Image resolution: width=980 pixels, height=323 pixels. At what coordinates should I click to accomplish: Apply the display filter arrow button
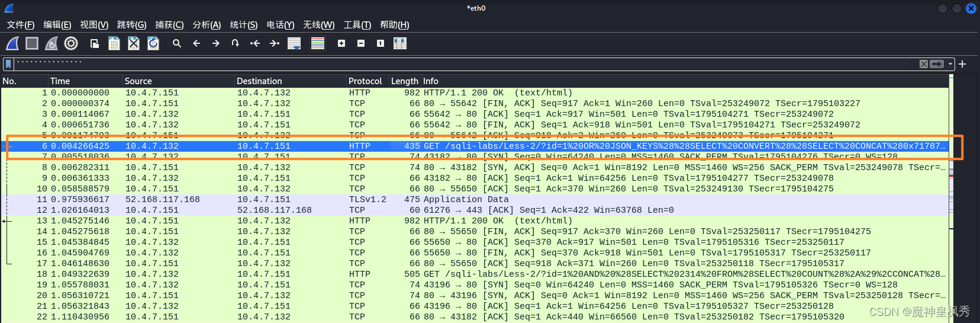click(x=937, y=64)
